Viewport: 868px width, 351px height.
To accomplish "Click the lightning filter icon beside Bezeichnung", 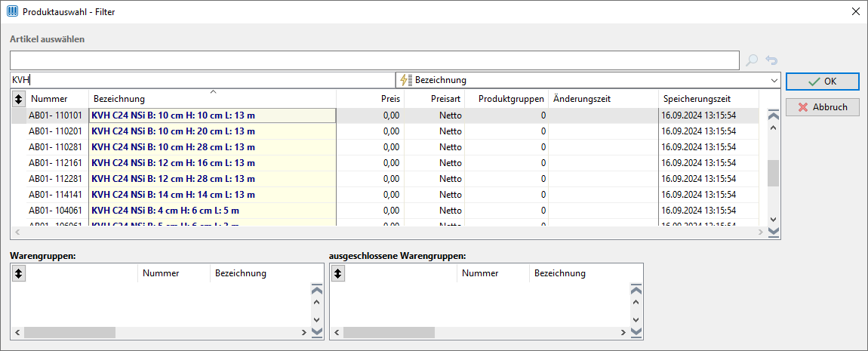I will pos(406,80).
